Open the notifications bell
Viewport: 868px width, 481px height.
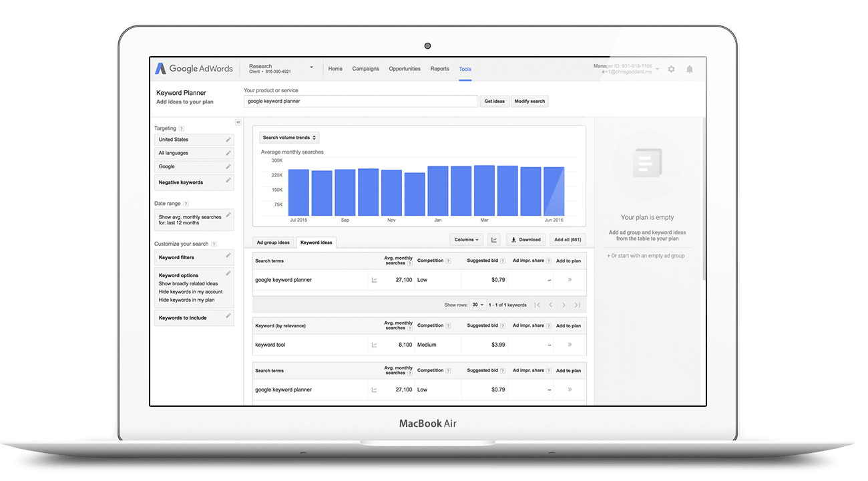coord(690,69)
